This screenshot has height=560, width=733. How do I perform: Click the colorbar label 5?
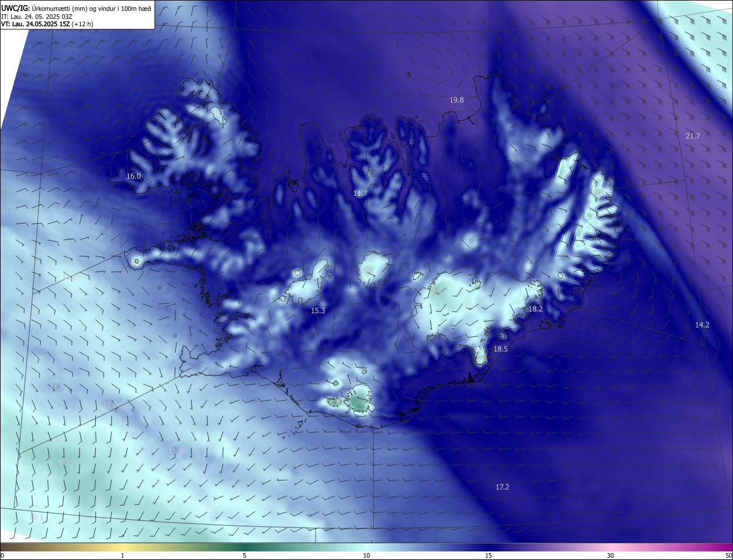coord(245,555)
